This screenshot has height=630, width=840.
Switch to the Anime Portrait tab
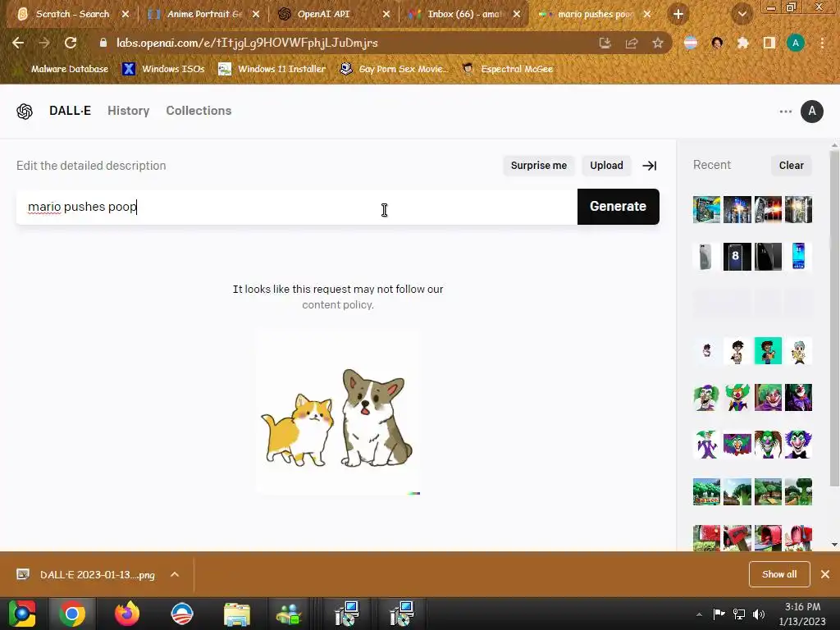(204, 15)
